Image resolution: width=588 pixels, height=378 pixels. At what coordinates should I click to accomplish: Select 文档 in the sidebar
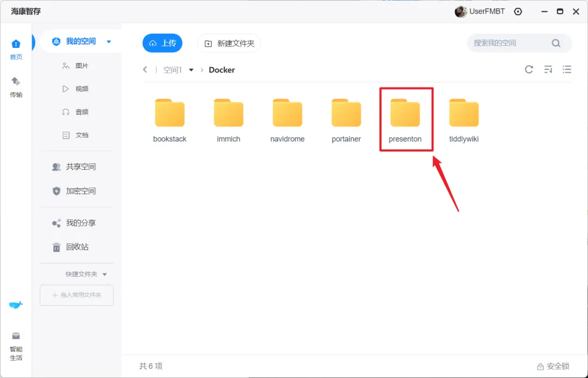click(75, 135)
